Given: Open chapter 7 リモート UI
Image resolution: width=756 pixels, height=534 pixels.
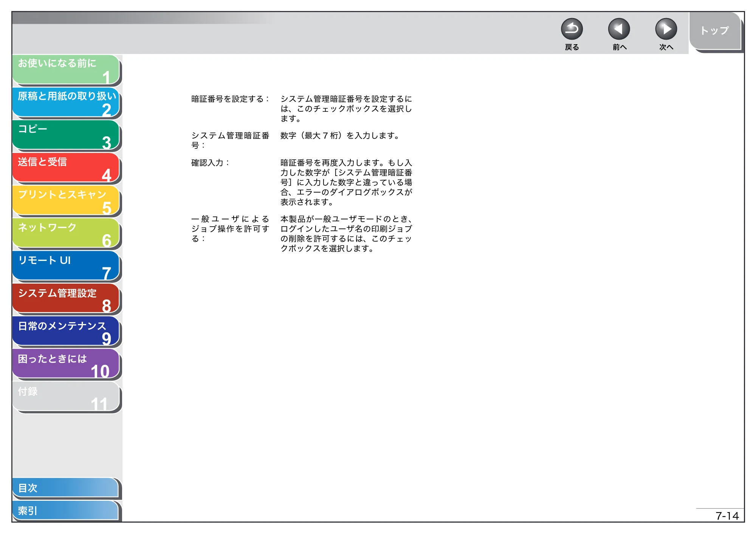Looking at the screenshot, I should [66, 266].
